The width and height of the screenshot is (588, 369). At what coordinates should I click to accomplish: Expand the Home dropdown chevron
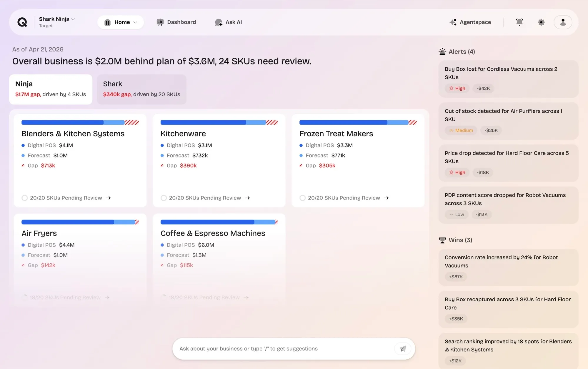(x=135, y=22)
